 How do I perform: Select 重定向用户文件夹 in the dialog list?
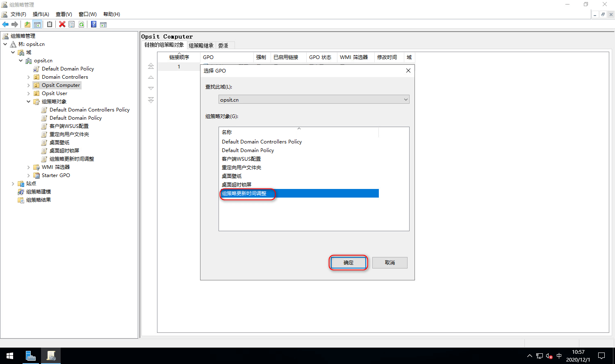click(241, 168)
